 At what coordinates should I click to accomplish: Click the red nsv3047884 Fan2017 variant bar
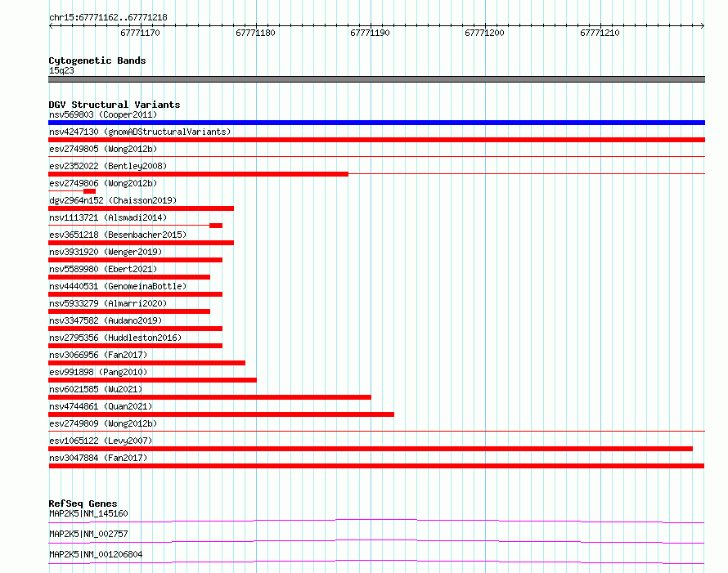(x=376, y=466)
